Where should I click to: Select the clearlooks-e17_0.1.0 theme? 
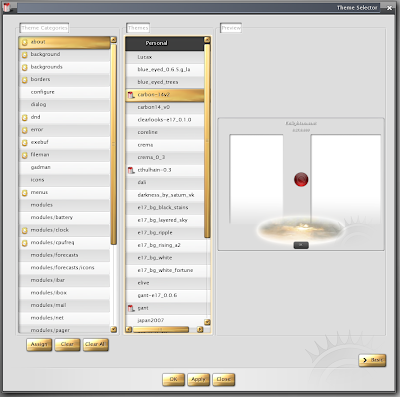(x=165, y=120)
